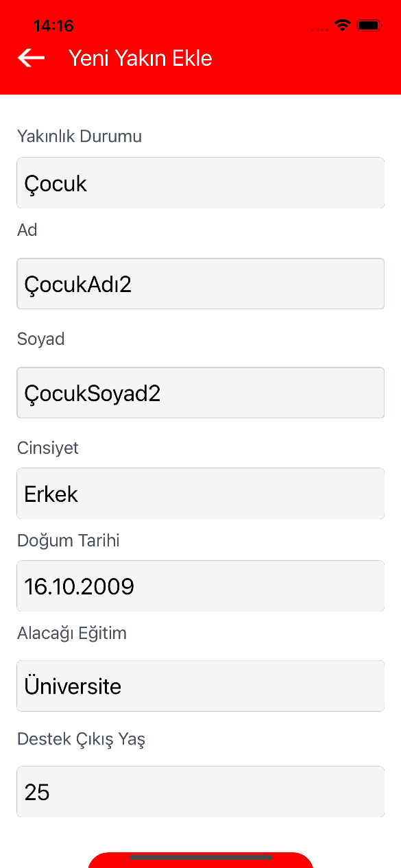Image resolution: width=401 pixels, height=868 pixels.
Task: Open the Cinsiyet dropdown showing Erkek
Action: coord(200,494)
